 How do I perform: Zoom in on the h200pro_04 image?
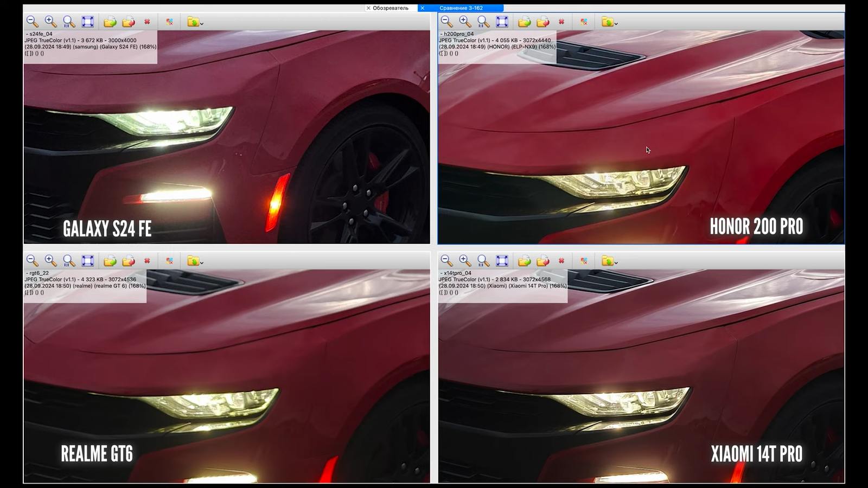tap(465, 22)
